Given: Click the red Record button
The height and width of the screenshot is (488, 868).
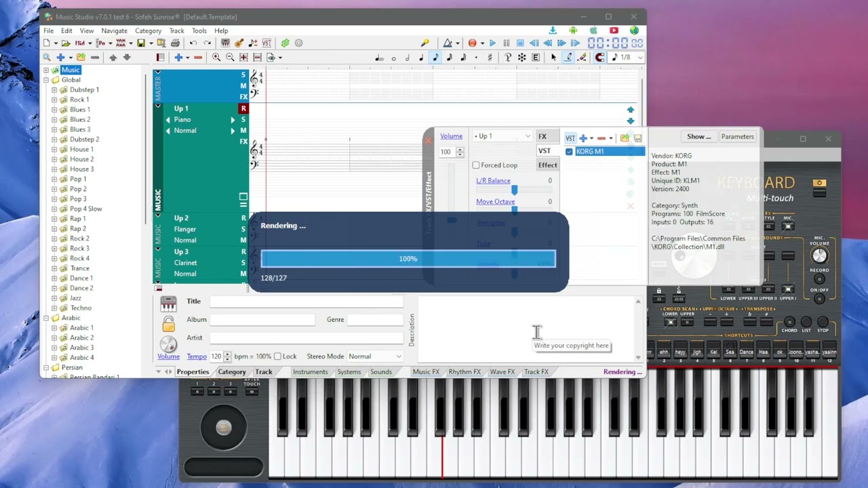Looking at the screenshot, I should click(472, 43).
